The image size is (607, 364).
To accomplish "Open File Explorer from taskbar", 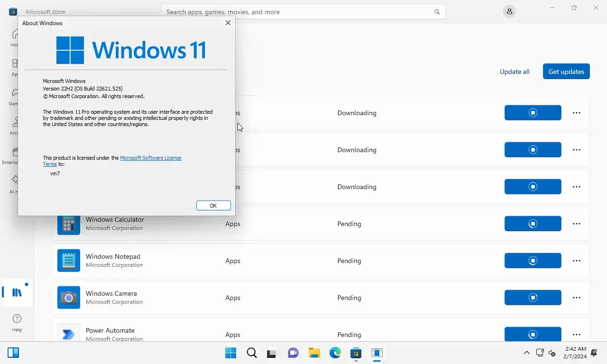I will click(314, 353).
